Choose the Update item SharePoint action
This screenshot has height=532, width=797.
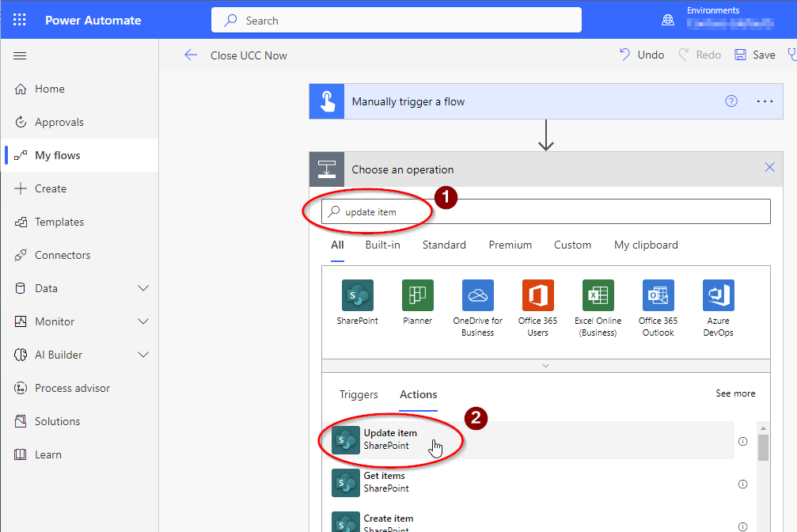coord(528,440)
